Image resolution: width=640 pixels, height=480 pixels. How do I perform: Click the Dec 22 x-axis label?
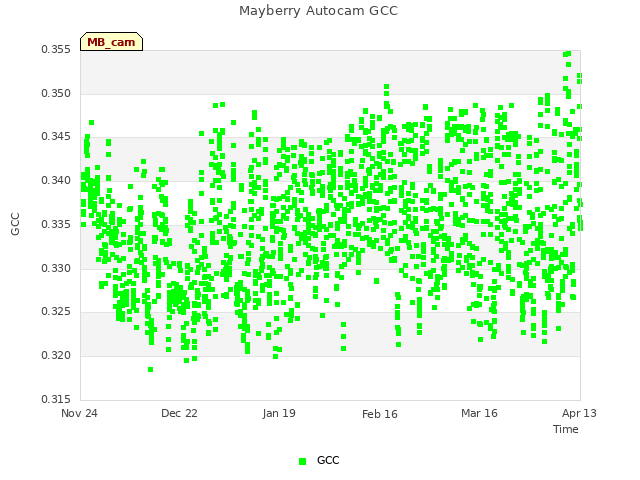click(x=179, y=413)
